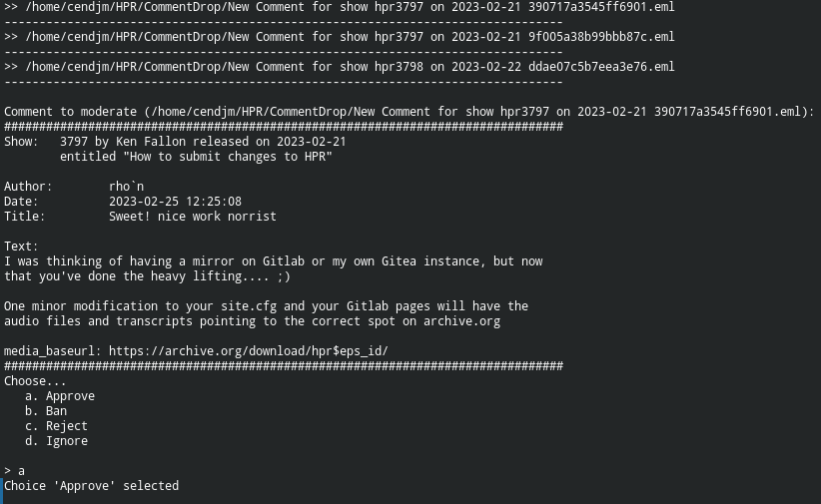Click the hpr3798 ddae07c5b7eea3e76.eml file path
The height and width of the screenshot is (504, 821).
[x=350, y=67]
